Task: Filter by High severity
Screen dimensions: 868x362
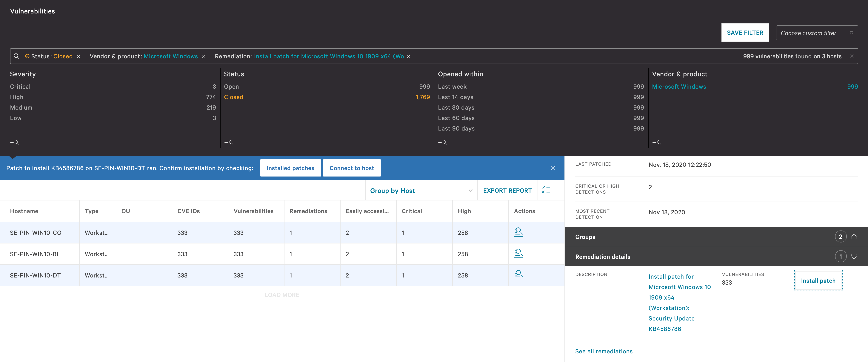Action: [113, 97]
